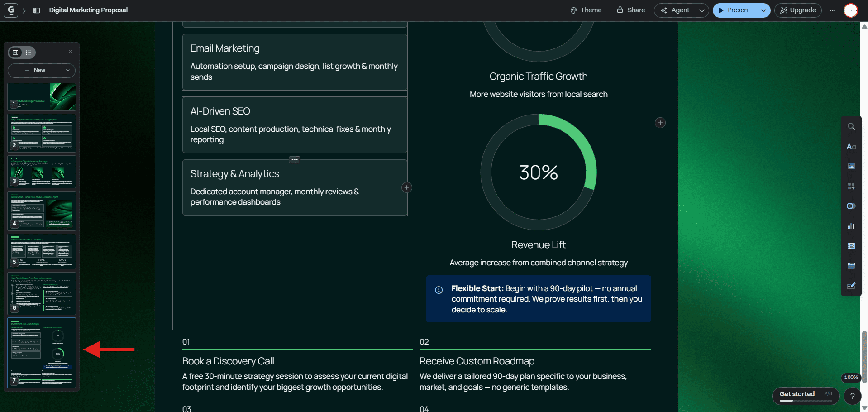Open video and media embed tool
868x412 pixels.
851,246
